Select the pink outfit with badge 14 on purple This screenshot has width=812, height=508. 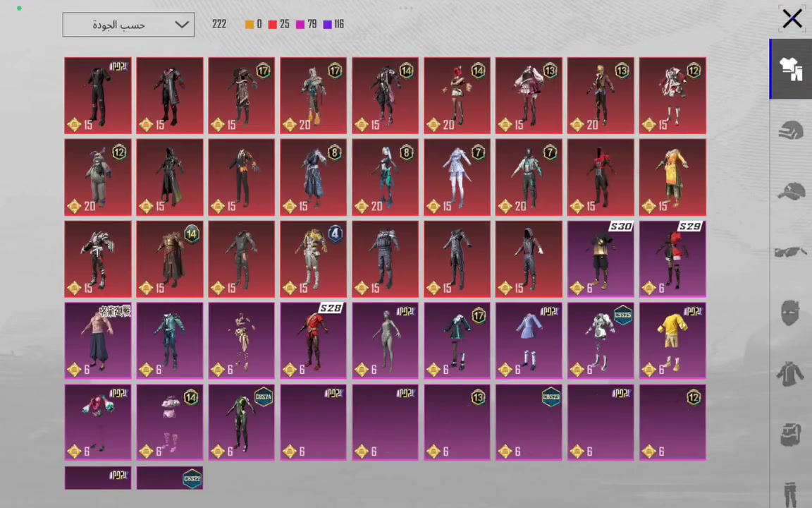tap(170, 423)
